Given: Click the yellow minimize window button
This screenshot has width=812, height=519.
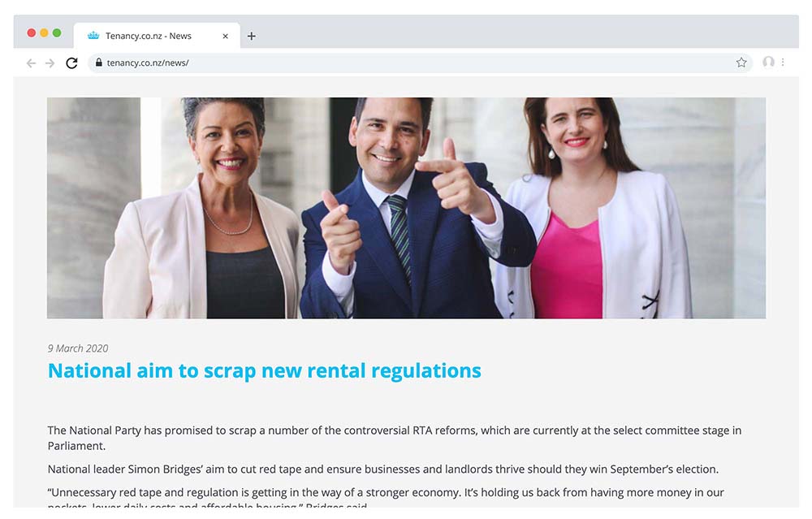Looking at the screenshot, I should (44, 32).
